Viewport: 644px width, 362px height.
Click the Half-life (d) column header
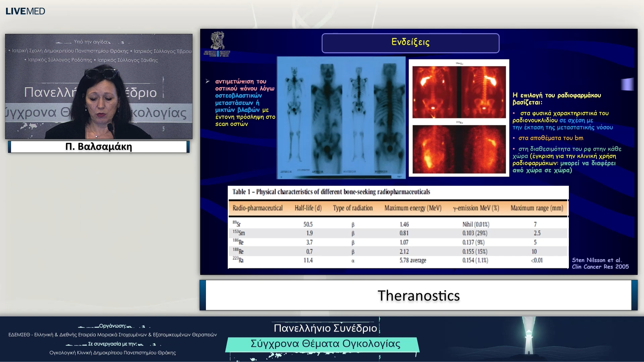(x=308, y=208)
